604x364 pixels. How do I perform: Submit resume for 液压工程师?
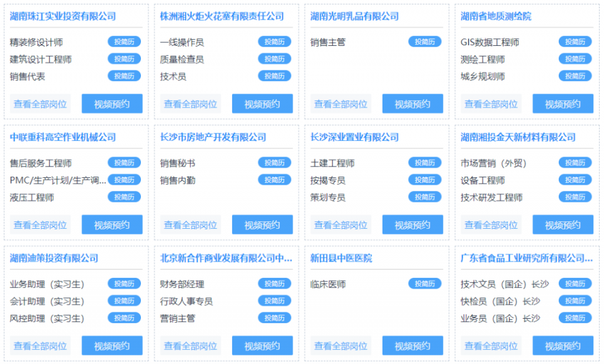tap(124, 197)
